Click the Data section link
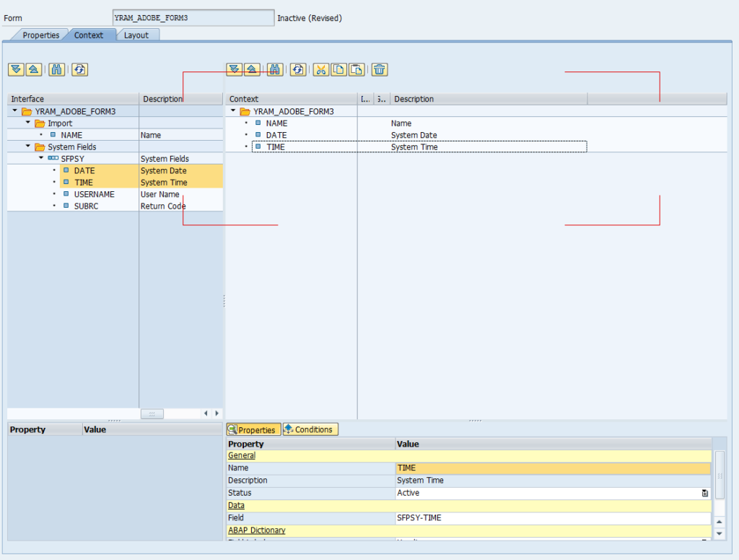This screenshot has height=560, width=739. 236,505
